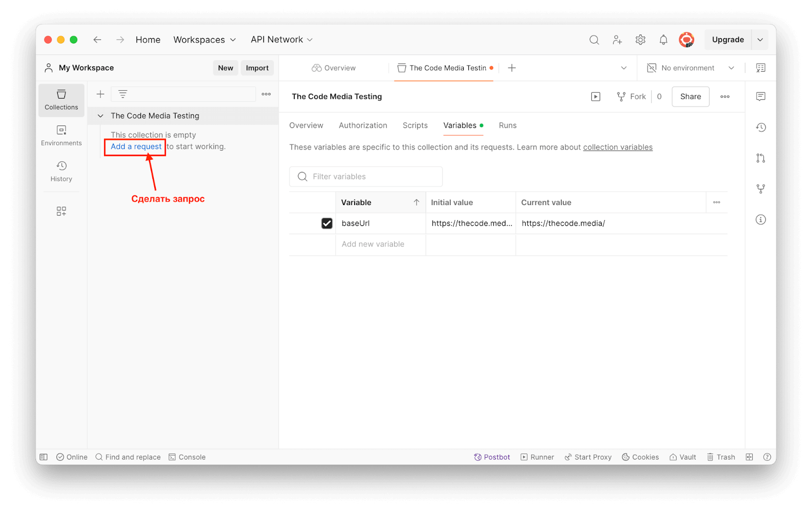Open the Trash from the footer
This screenshot has height=512, width=812.
(x=721, y=457)
